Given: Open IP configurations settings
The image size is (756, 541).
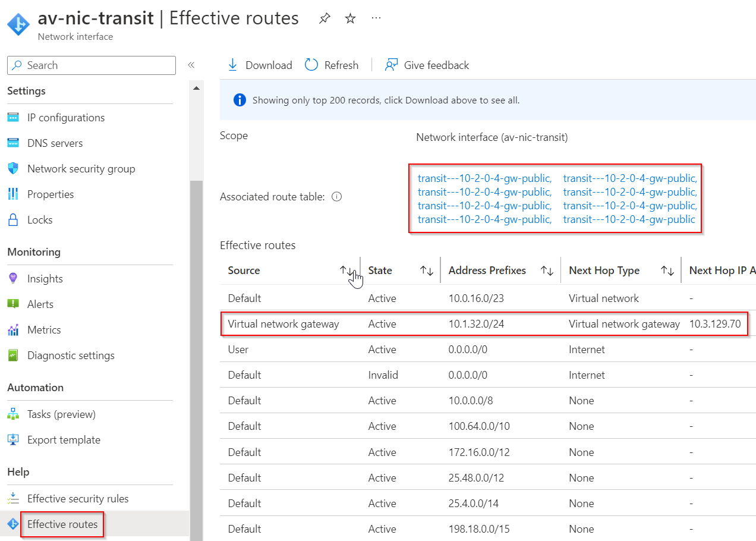Looking at the screenshot, I should (x=65, y=117).
